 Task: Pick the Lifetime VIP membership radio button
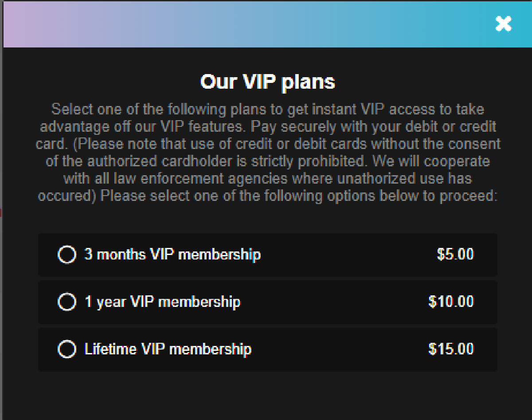click(x=67, y=349)
